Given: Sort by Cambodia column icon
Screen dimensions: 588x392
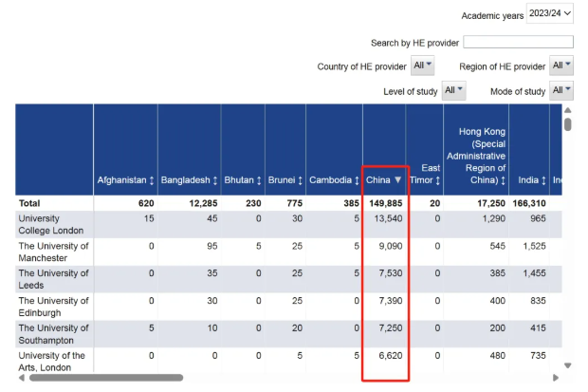Looking at the screenshot, I should pos(356,179).
